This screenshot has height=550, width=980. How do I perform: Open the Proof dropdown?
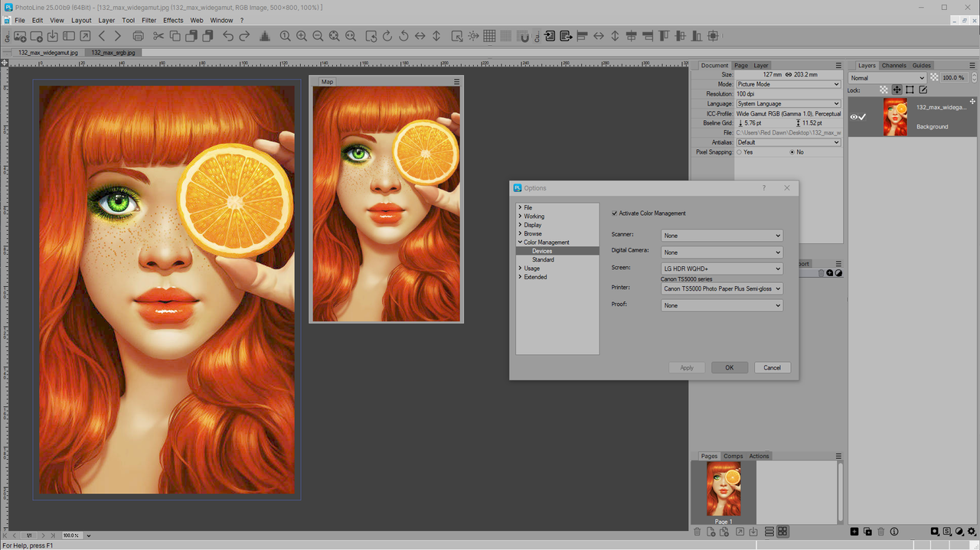coord(722,305)
